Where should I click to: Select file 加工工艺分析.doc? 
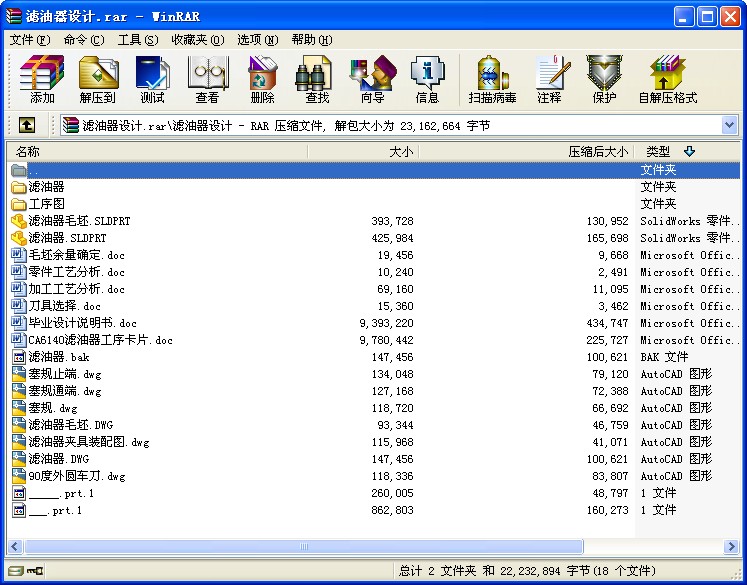[x=76, y=289]
